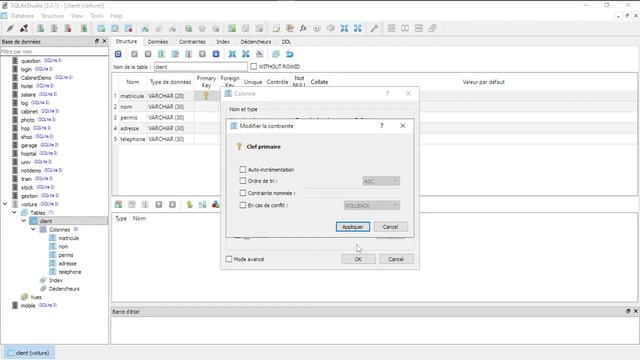Float the Base de données panel
640x360 pixels.
pyautogui.click(x=97, y=41)
